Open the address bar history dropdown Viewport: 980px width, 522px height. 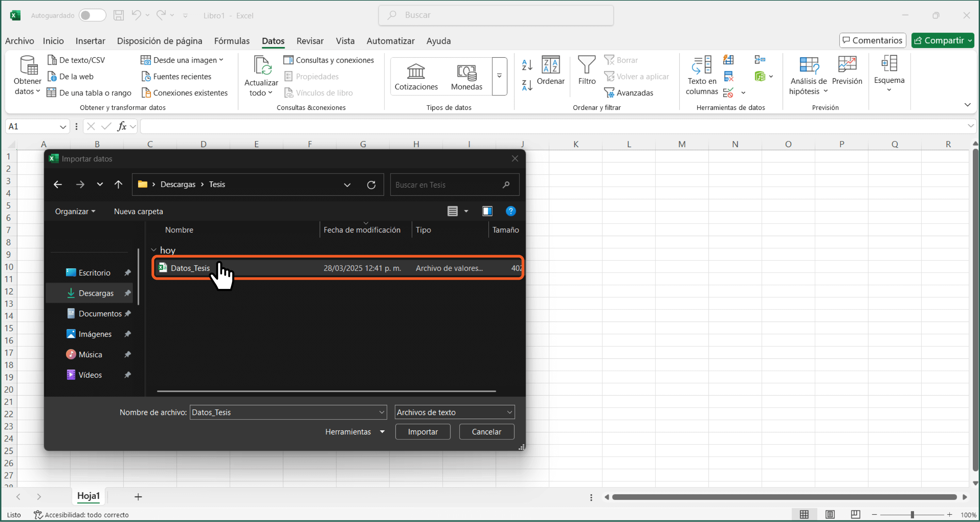347,185
